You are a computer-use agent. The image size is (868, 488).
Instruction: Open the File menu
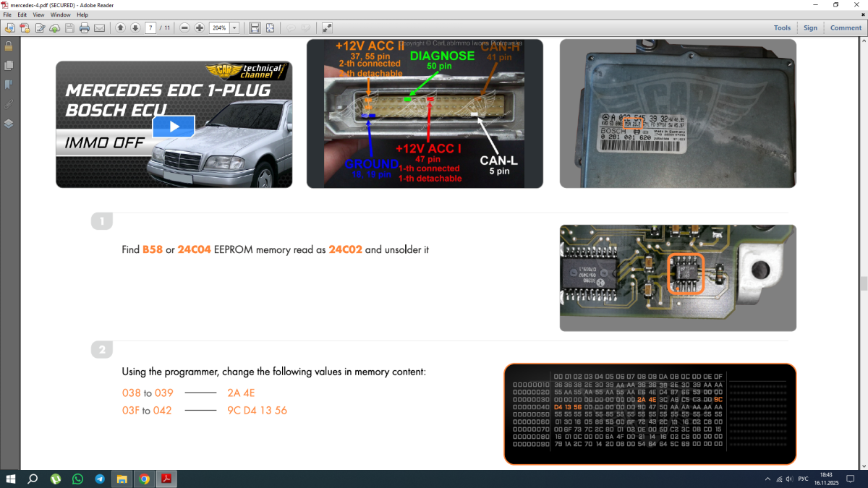(8, 14)
